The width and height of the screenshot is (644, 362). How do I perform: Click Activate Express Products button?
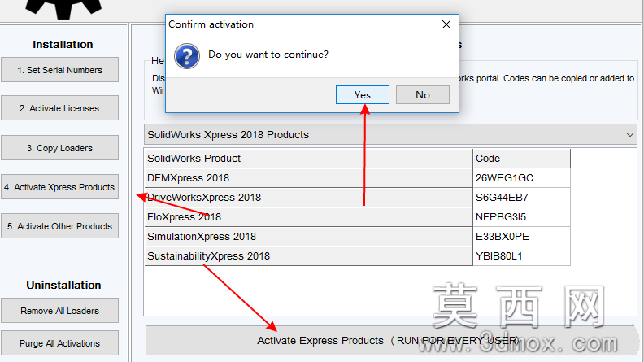pyautogui.click(x=391, y=341)
